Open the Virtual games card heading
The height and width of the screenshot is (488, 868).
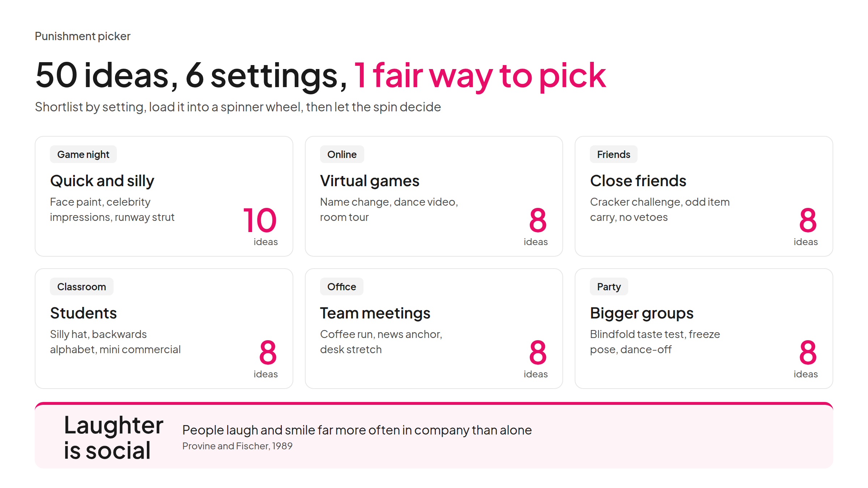point(370,181)
